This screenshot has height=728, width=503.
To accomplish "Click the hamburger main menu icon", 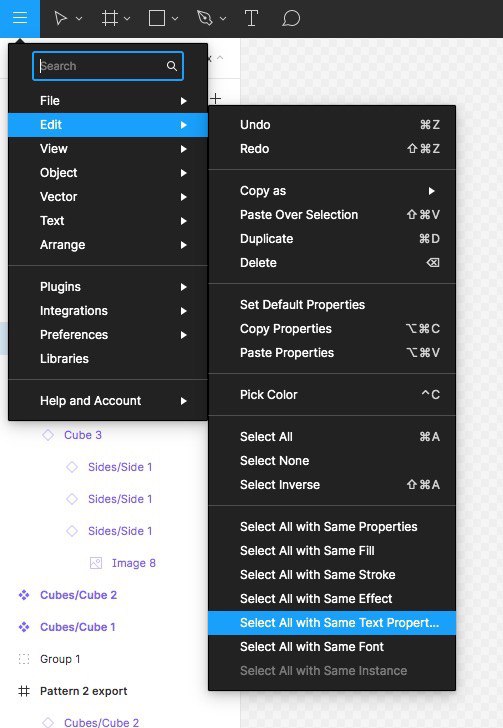I will 20,19.
